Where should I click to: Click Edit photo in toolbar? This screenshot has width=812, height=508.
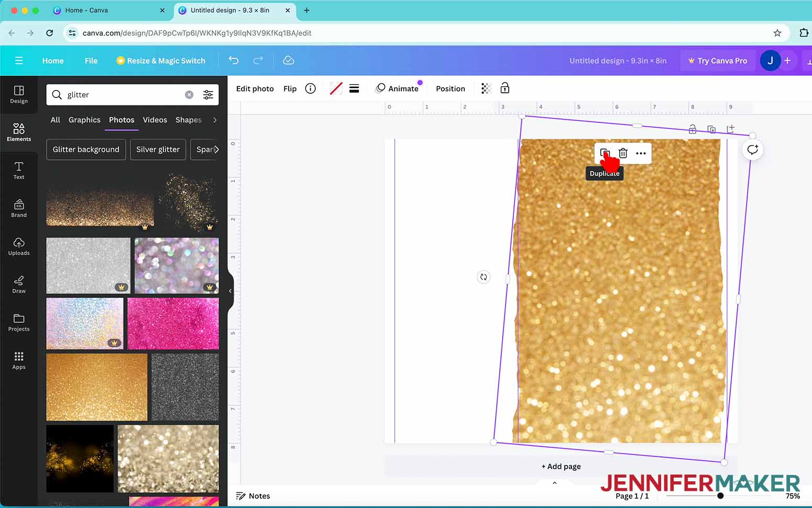pyautogui.click(x=255, y=89)
